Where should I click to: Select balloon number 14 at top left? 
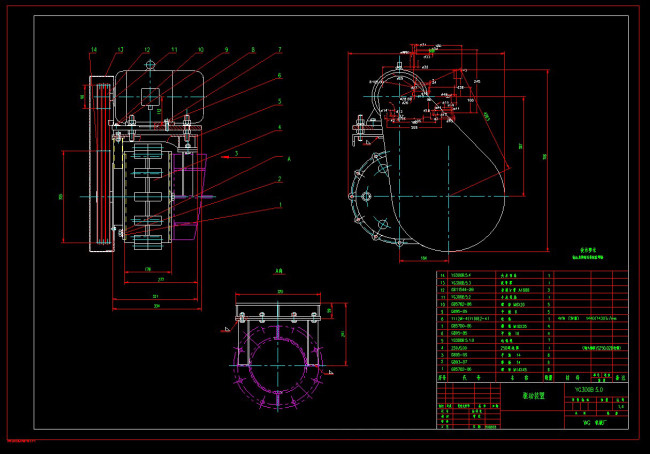click(94, 50)
